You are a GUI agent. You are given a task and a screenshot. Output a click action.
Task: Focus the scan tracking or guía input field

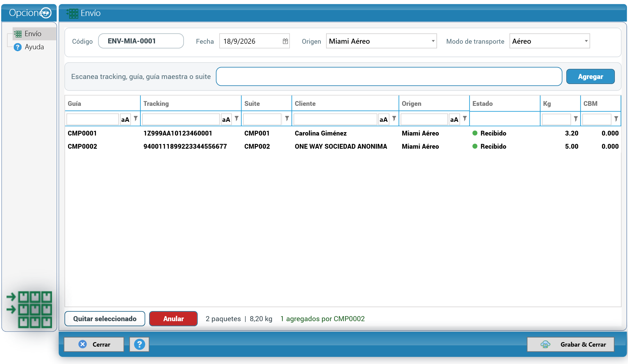pyautogui.click(x=389, y=76)
